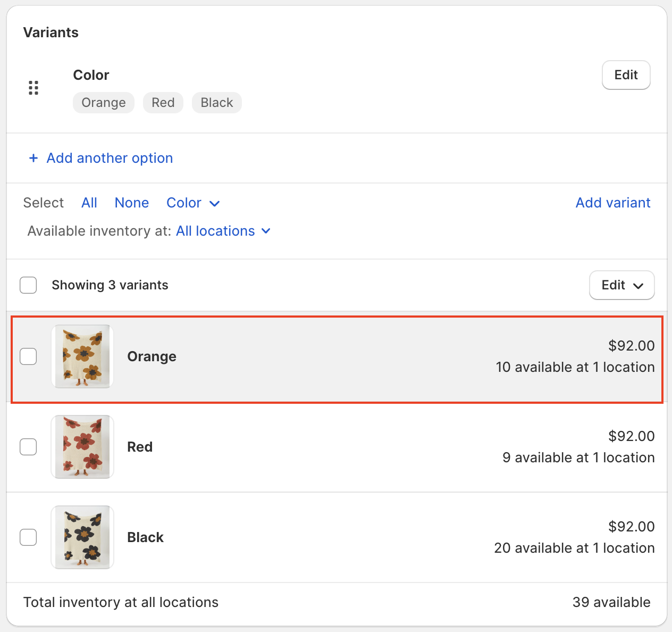The width and height of the screenshot is (672, 632).
Task: Click the Add another option link
Action: point(110,158)
